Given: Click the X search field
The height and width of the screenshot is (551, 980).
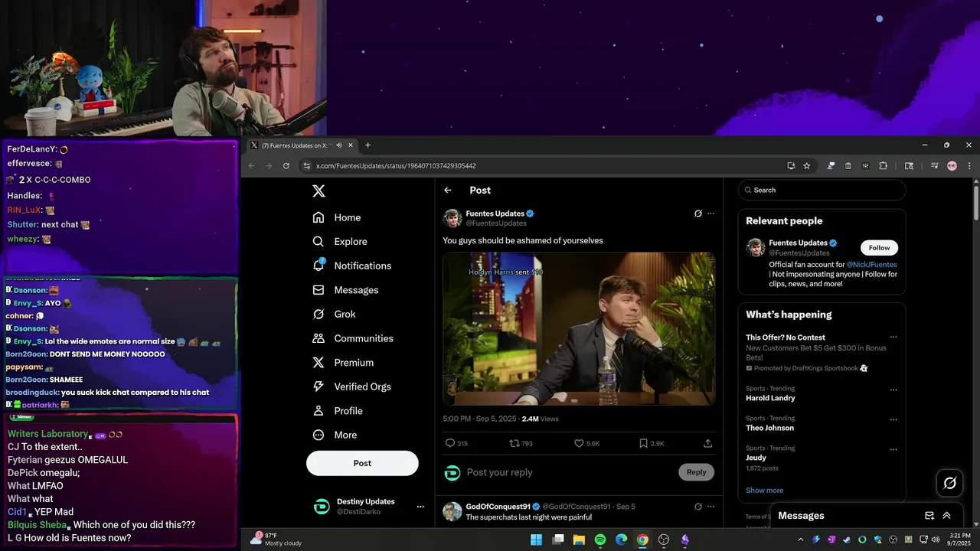Looking at the screenshot, I should pos(822,190).
